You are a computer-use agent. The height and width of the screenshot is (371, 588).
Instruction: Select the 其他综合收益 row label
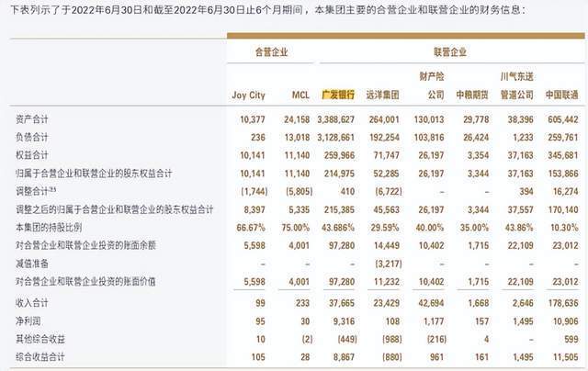(x=40, y=339)
